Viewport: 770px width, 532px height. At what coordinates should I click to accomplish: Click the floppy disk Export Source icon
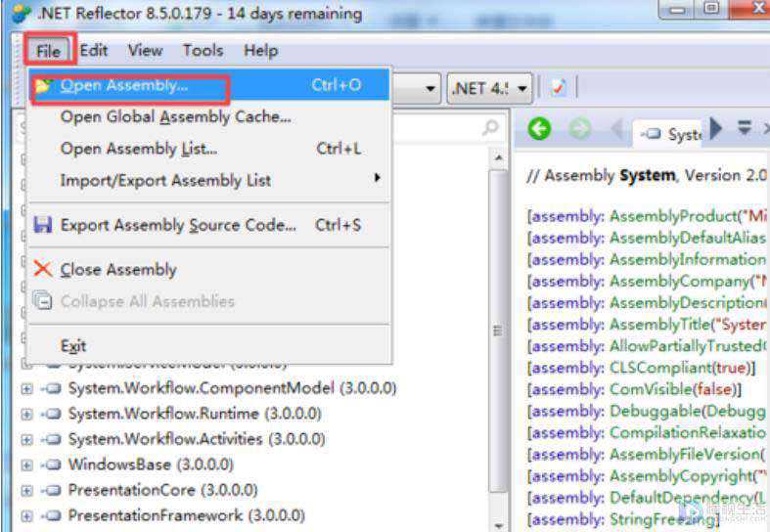[43, 225]
